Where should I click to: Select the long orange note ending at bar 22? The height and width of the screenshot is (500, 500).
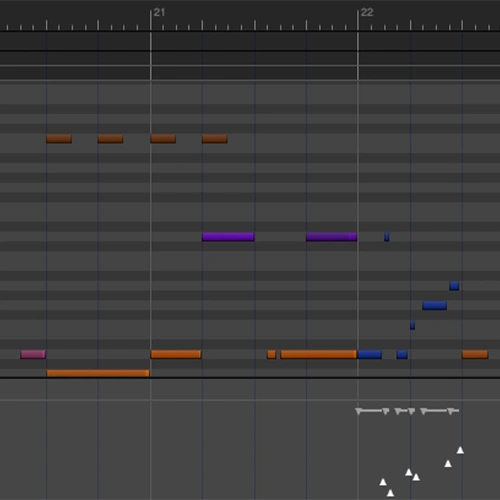[x=319, y=354]
